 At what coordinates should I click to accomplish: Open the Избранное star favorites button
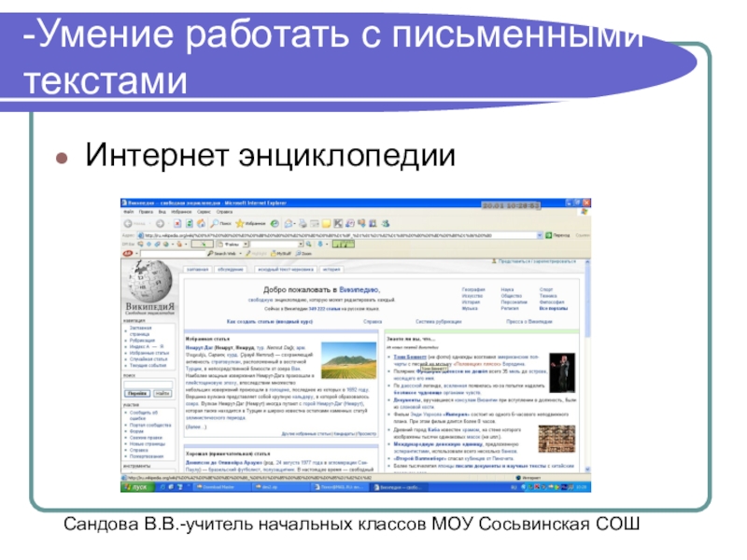[x=250, y=223]
